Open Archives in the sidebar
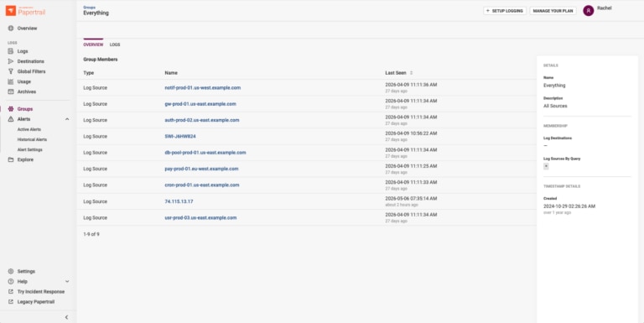The width and height of the screenshot is (644, 323). [x=27, y=91]
